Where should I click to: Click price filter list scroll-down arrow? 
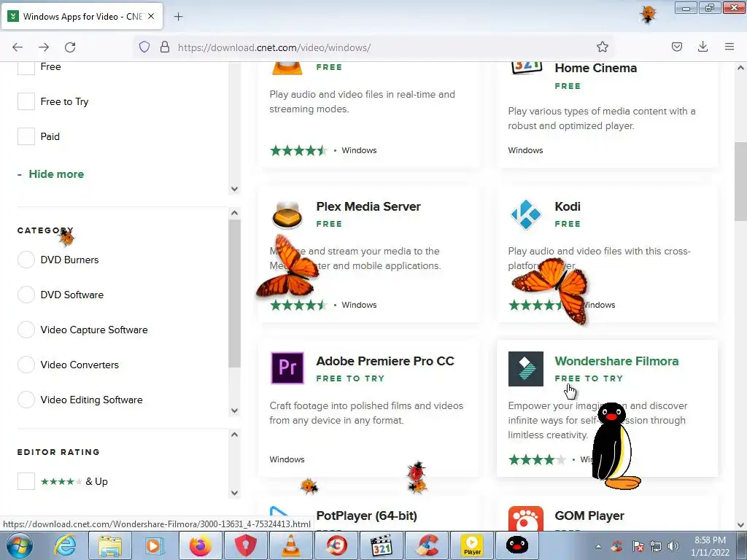coord(234,189)
